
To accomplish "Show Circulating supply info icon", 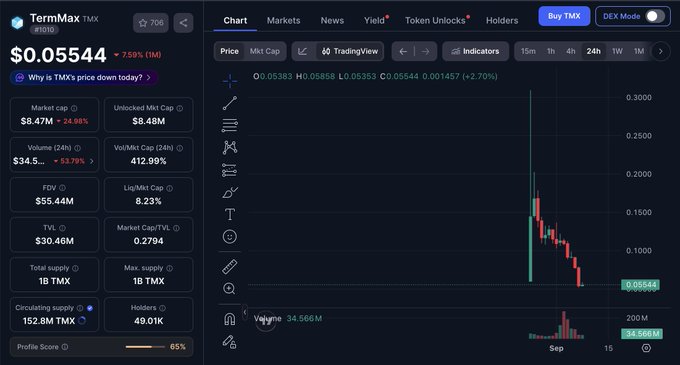I will point(80,308).
